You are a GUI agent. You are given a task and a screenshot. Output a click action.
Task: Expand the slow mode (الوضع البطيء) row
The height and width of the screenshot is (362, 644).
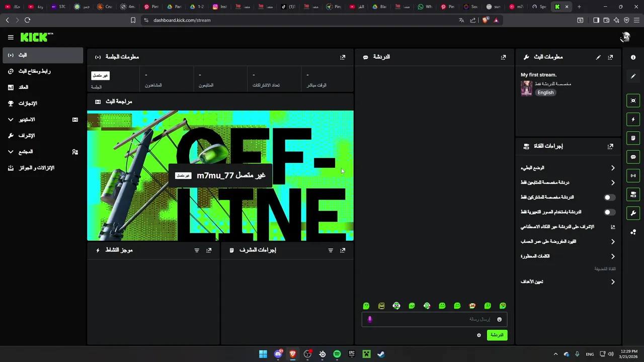[568, 168]
